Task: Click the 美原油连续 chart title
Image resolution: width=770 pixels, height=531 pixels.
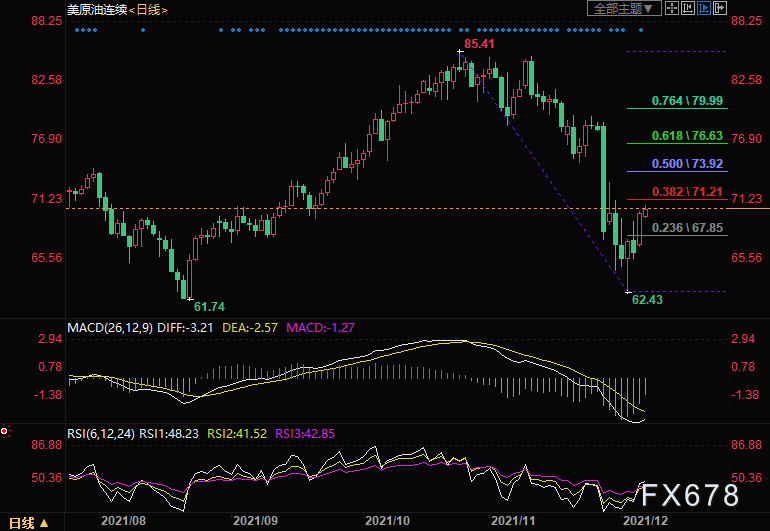Action: 97,9
